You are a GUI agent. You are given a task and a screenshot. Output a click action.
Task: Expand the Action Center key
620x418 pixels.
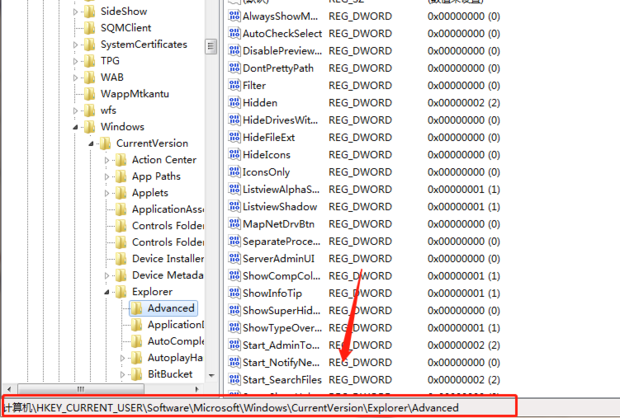tap(107, 160)
